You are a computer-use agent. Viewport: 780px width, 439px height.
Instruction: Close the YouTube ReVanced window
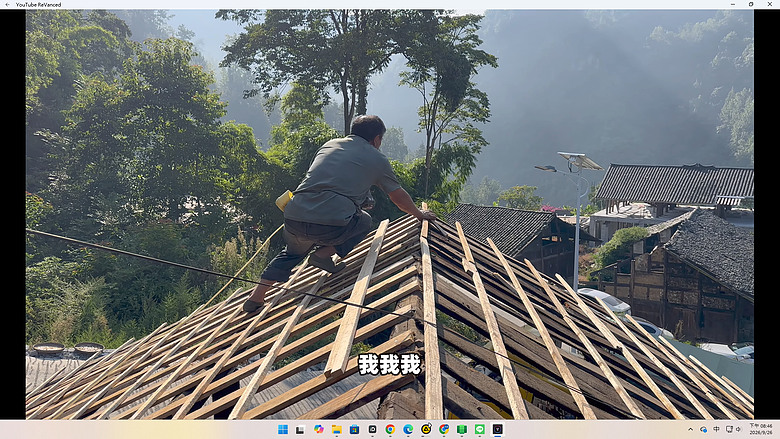(770, 4)
